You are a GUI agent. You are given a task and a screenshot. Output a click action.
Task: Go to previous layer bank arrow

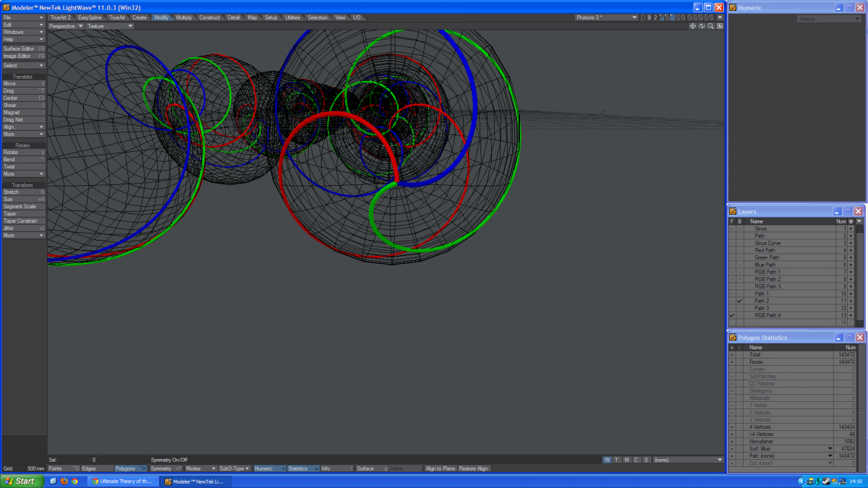(642, 17)
